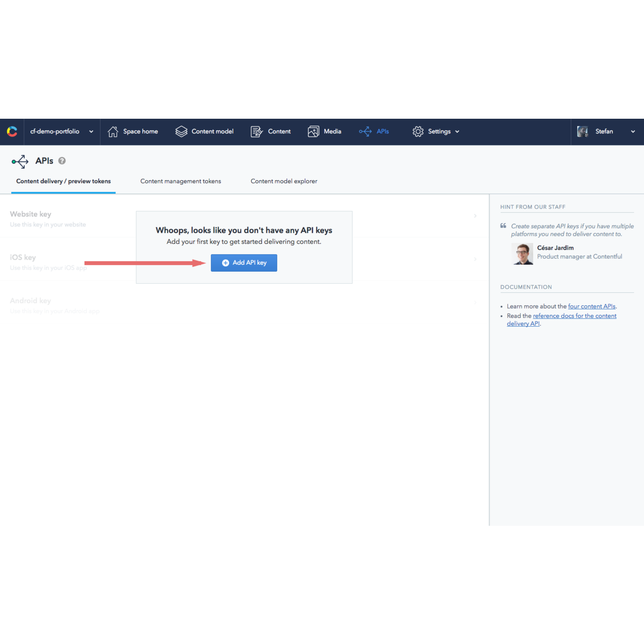
Task: Click the quotation mark icon
Action: tap(503, 226)
